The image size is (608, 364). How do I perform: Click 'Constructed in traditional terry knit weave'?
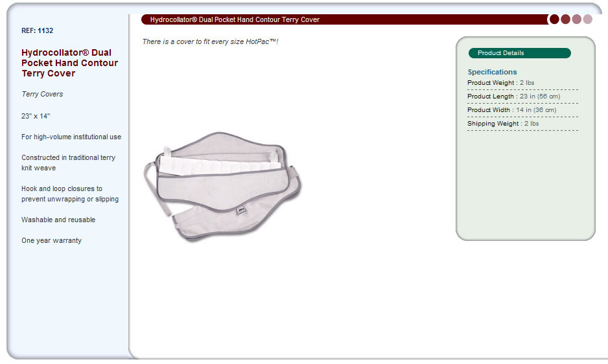[68, 163]
